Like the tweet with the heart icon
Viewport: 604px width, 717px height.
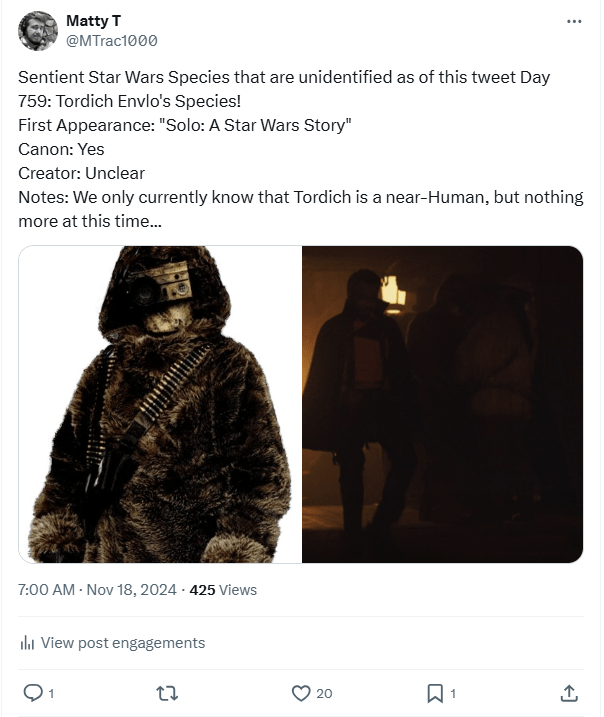300,692
